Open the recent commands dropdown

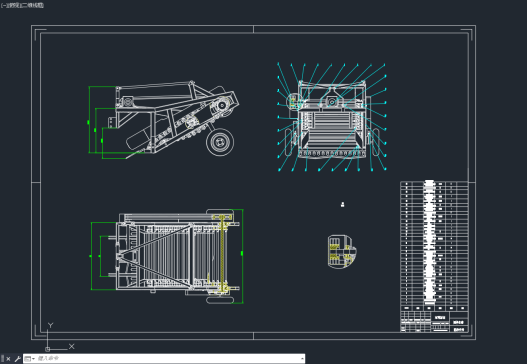click(x=30, y=359)
